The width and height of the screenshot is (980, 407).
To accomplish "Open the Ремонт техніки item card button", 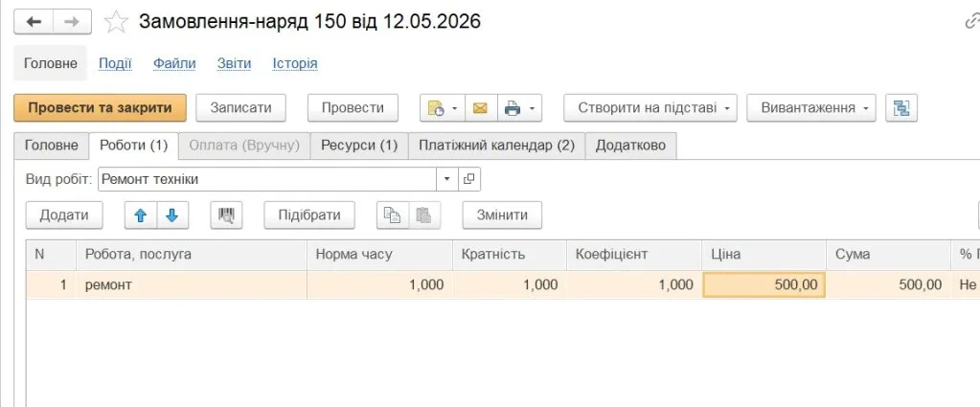I will (469, 179).
